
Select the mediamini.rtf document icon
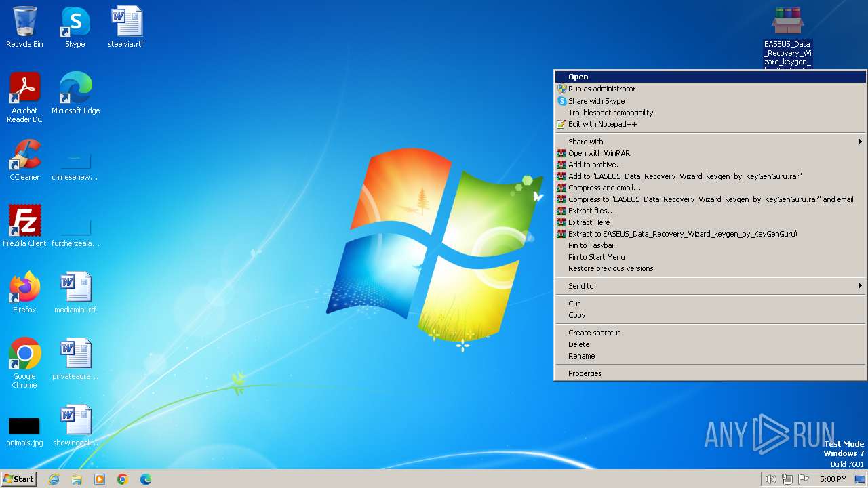(x=75, y=293)
